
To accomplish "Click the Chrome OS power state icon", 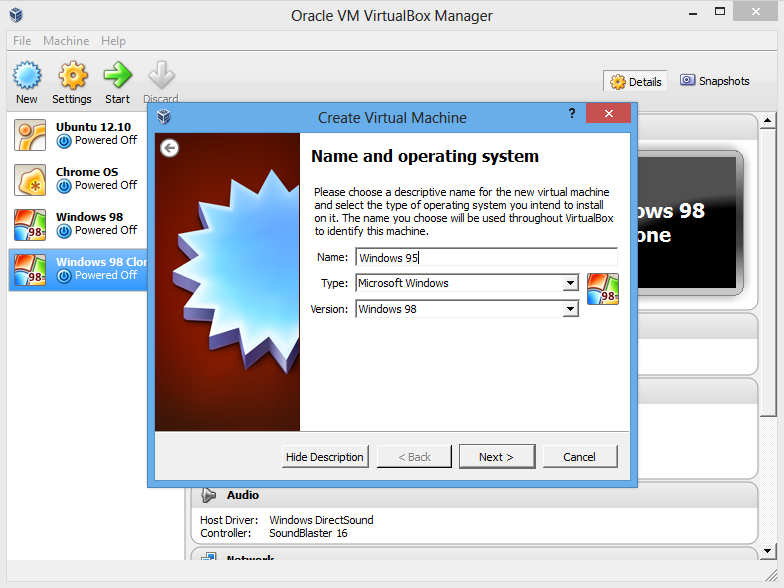I will click(x=64, y=186).
